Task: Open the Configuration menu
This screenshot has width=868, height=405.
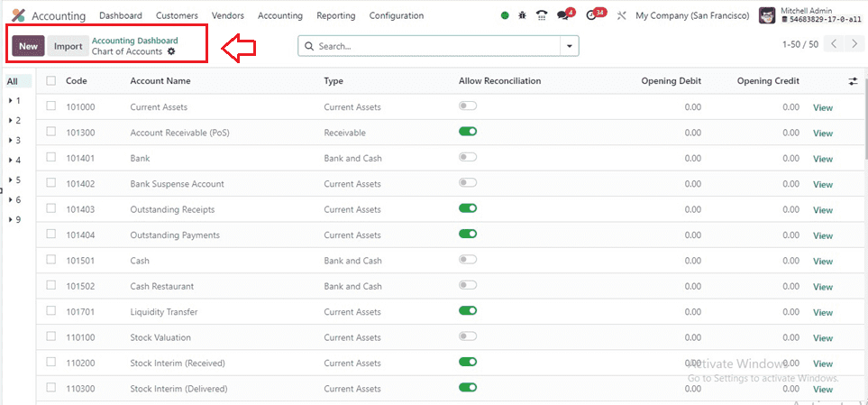Action: pyautogui.click(x=397, y=16)
